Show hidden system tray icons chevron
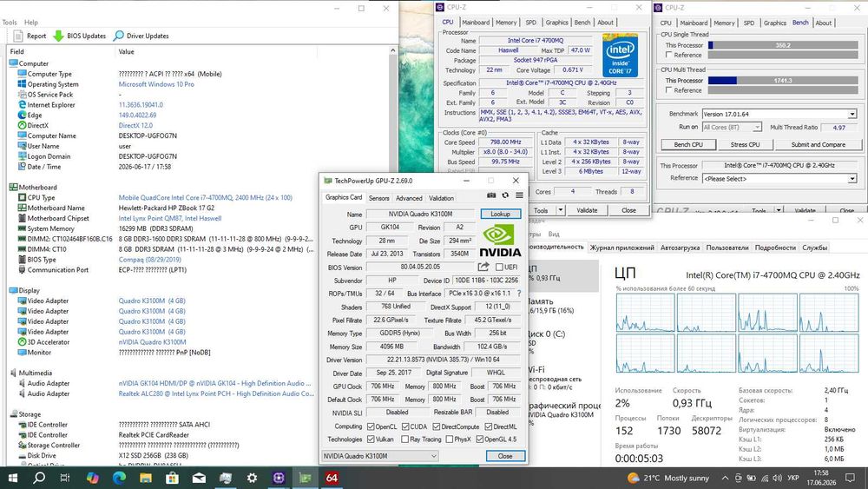The image size is (868, 489). coord(725,478)
